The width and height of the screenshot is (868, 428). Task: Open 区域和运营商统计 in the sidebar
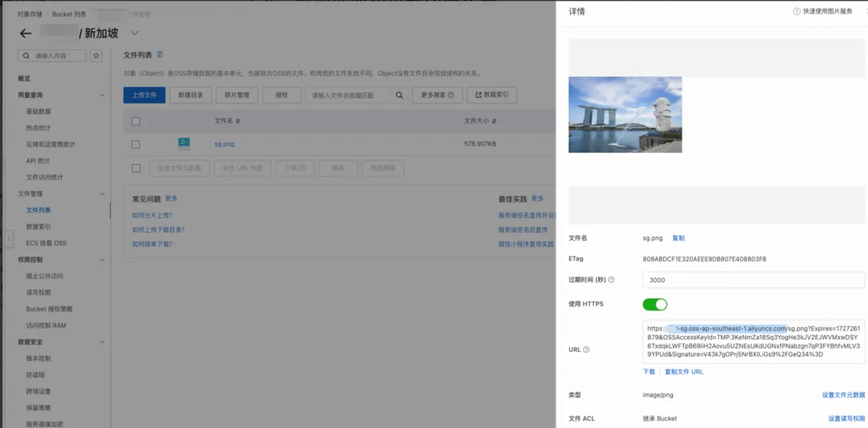coord(51,145)
